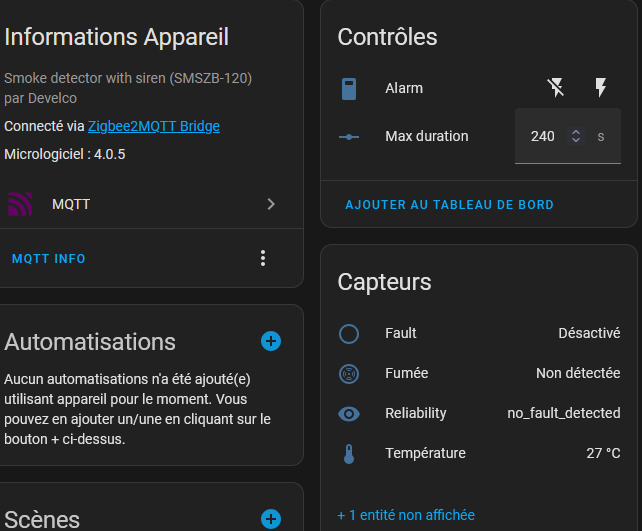Click the Max duration slider icon
Screen dimensions: 642x531
point(349,137)
